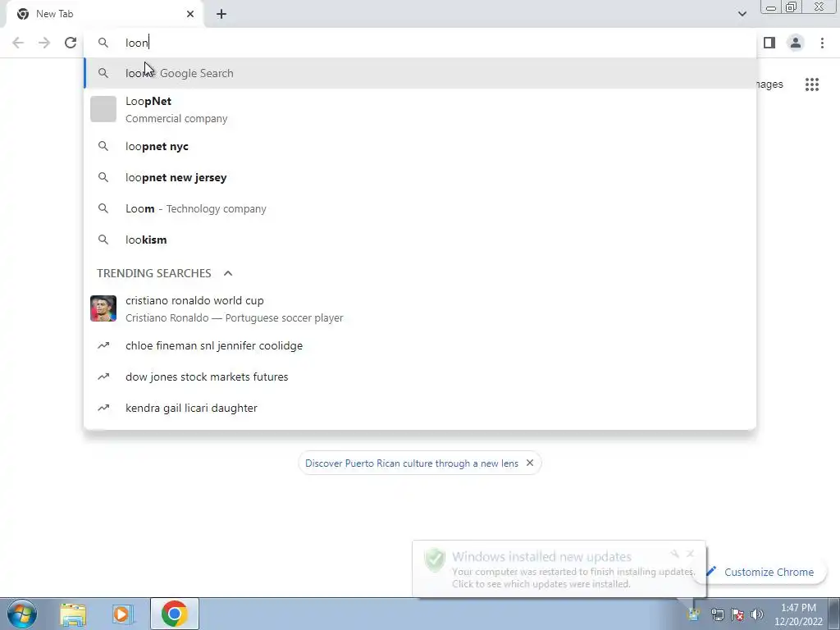The width and height of the screenshot is (840, 630).
Task: Open the taskbar clock and date
Action: [x=798, y=614]
